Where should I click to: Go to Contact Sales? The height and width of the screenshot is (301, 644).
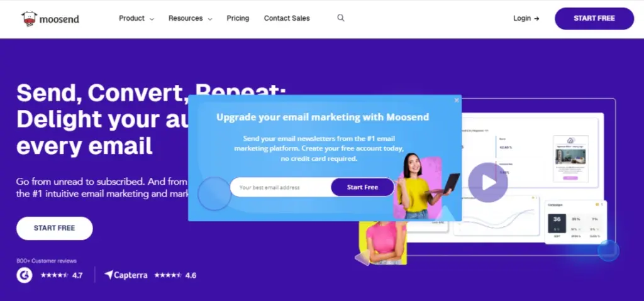pos(287,18)
